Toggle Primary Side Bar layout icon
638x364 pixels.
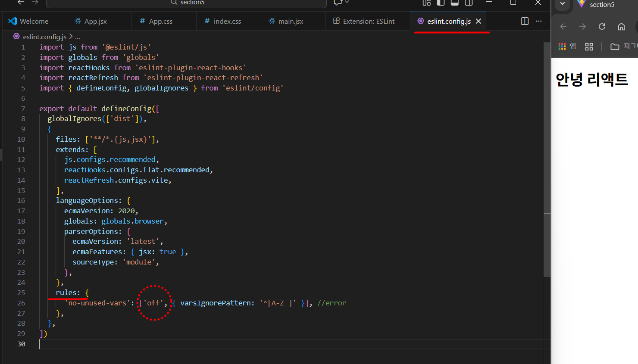(441, 3)
